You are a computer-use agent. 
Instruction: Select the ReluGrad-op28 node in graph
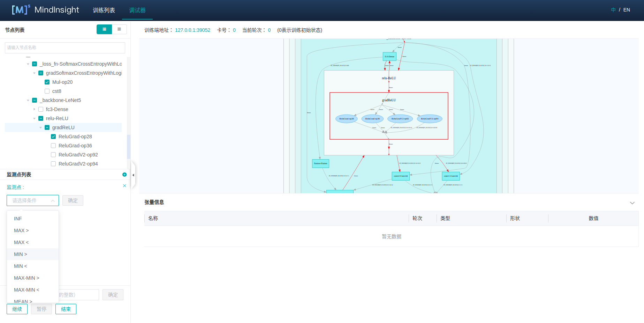click(x=346, y=119)
